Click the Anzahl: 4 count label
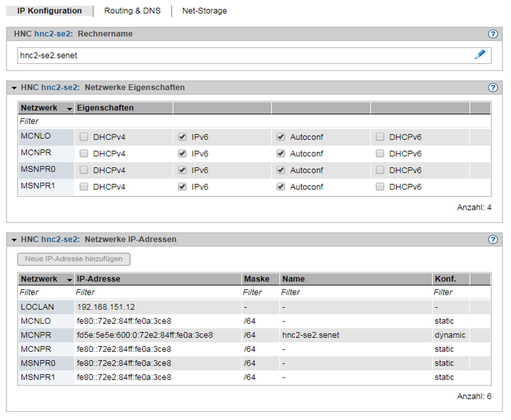511x420 pixels. coord(474,207)
